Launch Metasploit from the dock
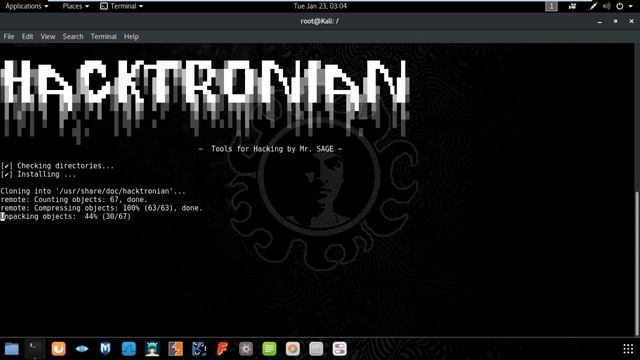 coord(105,349)
